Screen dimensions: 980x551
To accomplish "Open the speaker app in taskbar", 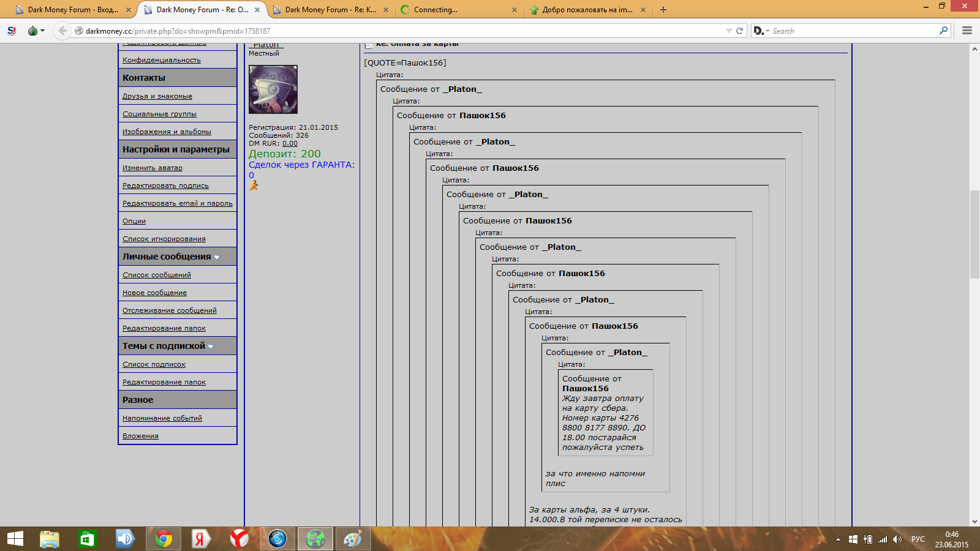I will point(126,539).
